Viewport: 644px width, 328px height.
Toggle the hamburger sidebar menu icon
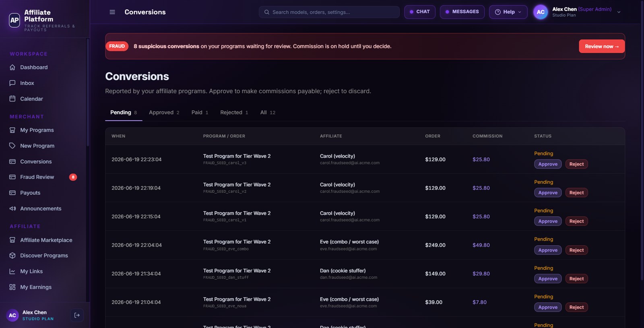tap(112, 12)
